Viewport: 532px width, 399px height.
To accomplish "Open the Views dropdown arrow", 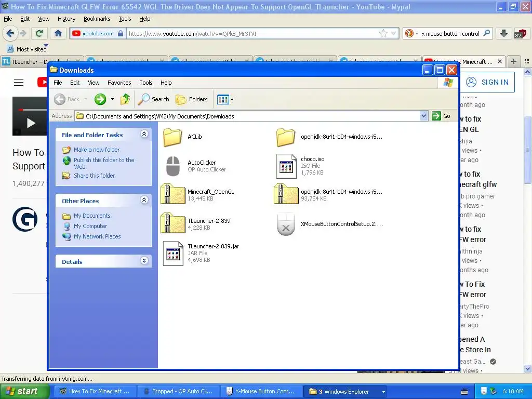I will 232,99.
